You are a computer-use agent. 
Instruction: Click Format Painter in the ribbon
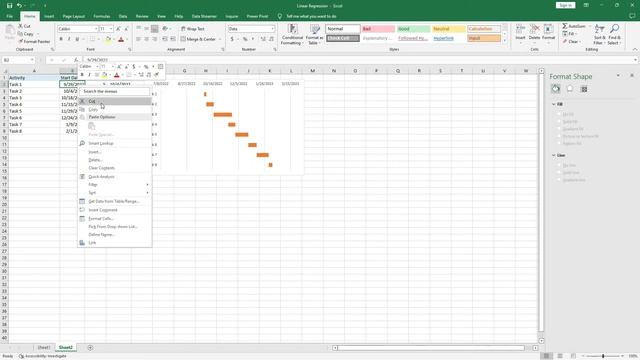[34, 41]
